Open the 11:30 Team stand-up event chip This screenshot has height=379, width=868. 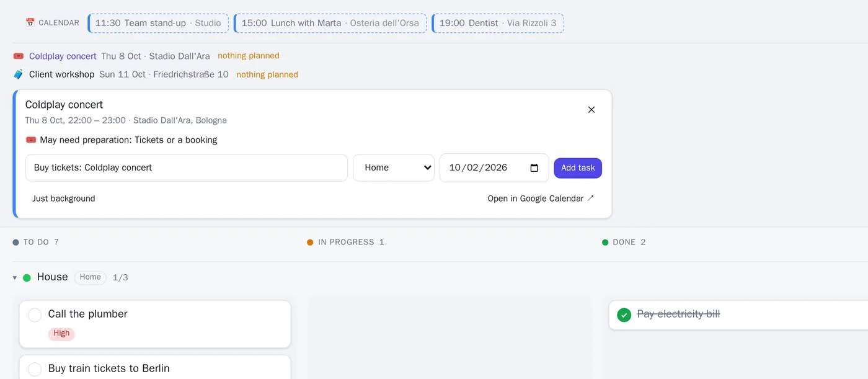pyautogui.click(x=159, y=23)
